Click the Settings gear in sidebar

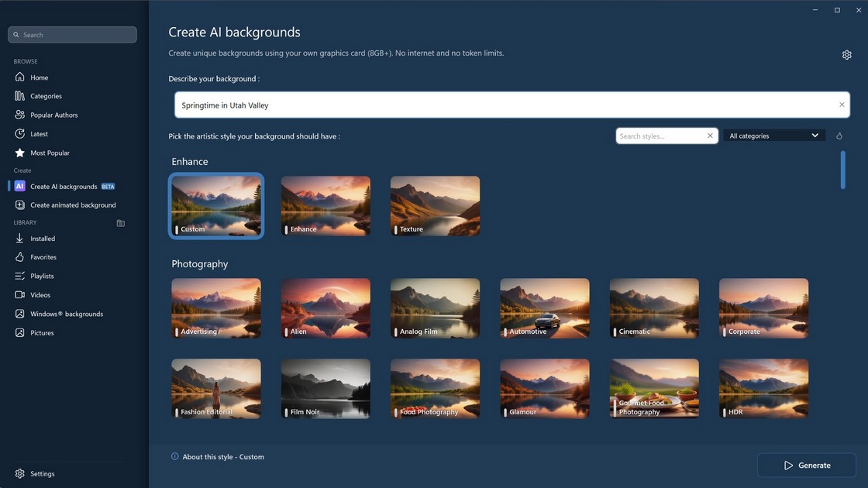point(20,473)
